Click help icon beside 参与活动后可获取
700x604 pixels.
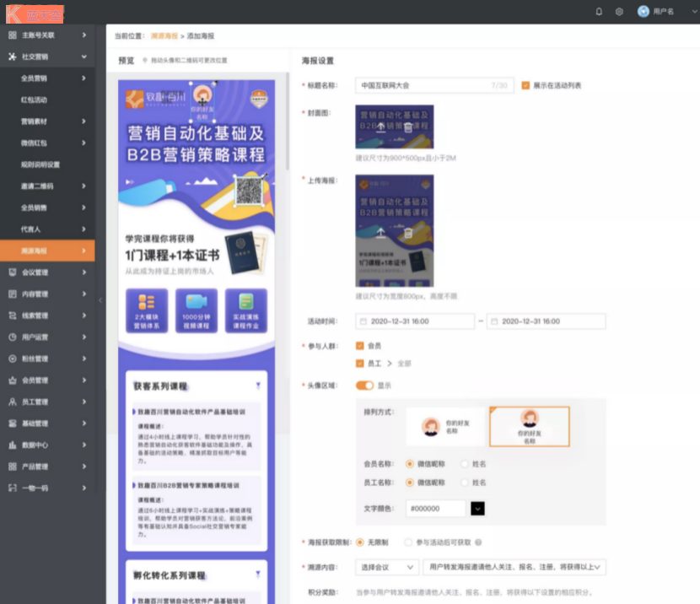click(x=478, y=542)
